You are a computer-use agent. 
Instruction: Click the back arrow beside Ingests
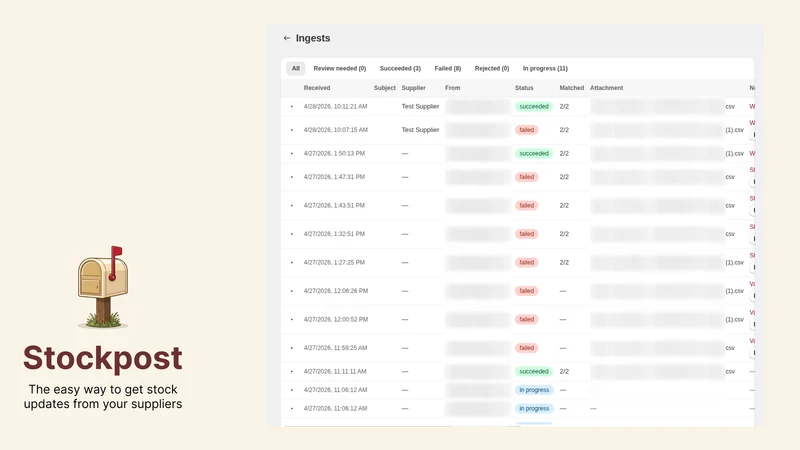tap(287, 38)
